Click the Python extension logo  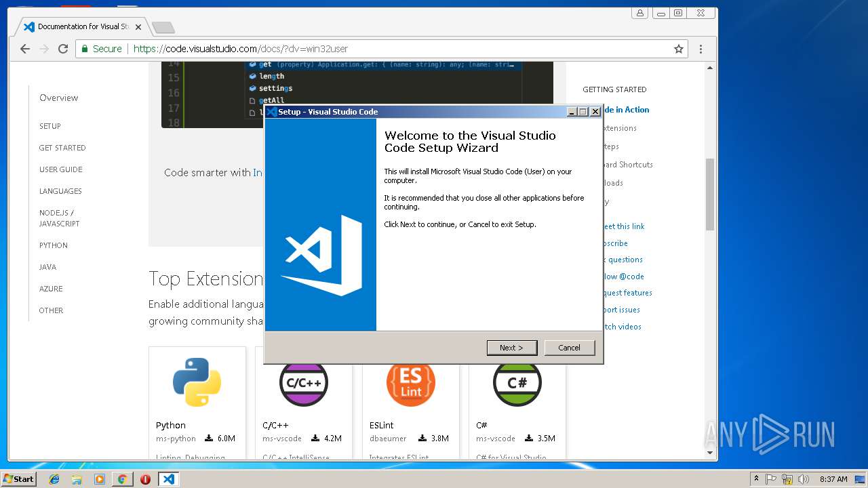[197, 382]
